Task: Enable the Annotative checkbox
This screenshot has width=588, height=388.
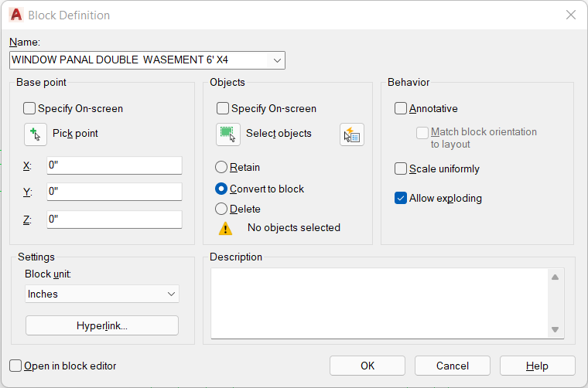Action: 401,109
